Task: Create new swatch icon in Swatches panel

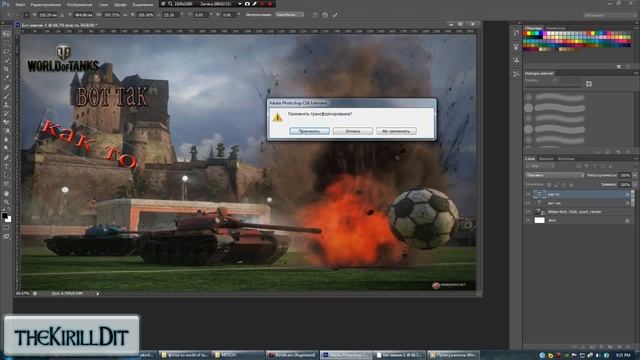Action: pos(619,66)
